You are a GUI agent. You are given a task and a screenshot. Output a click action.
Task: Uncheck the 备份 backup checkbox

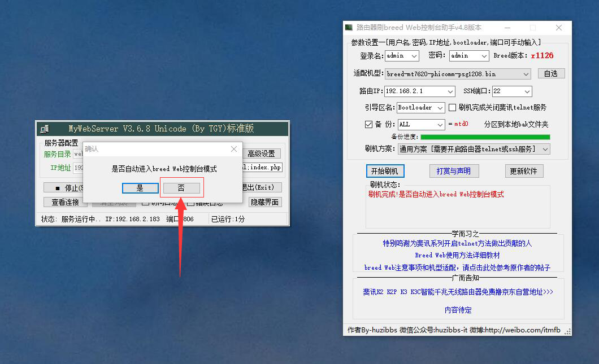pyautogui.click(x=369, y=124)
